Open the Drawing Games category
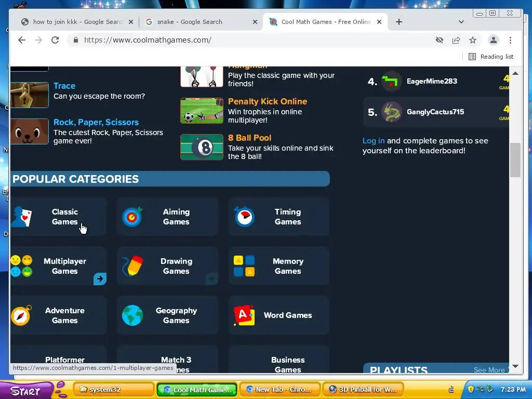The height and width of the screenshot is (399, 532). 167,266
